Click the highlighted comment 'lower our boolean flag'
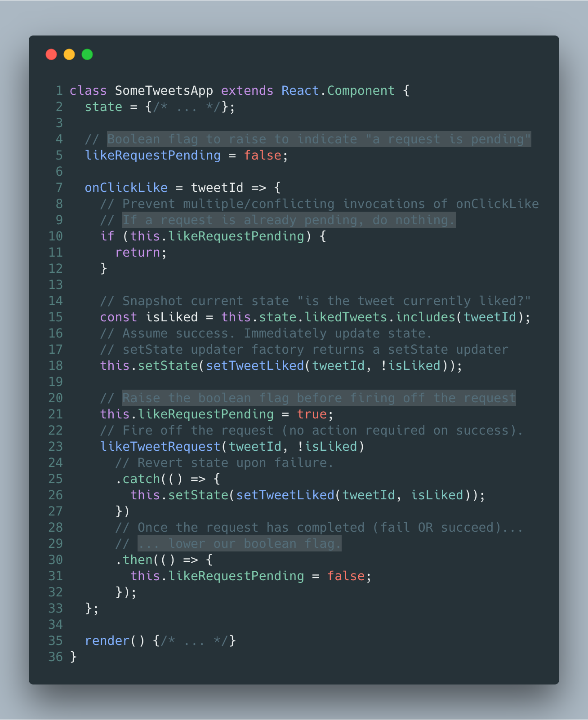Image resolution: width=588 pixels, height=720 pixels. [x=240, y=544]
